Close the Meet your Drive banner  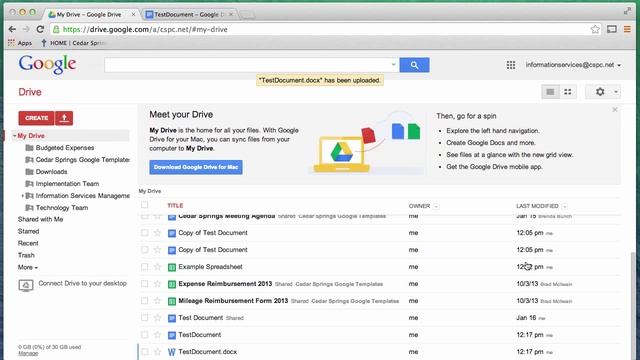[615, 110]
